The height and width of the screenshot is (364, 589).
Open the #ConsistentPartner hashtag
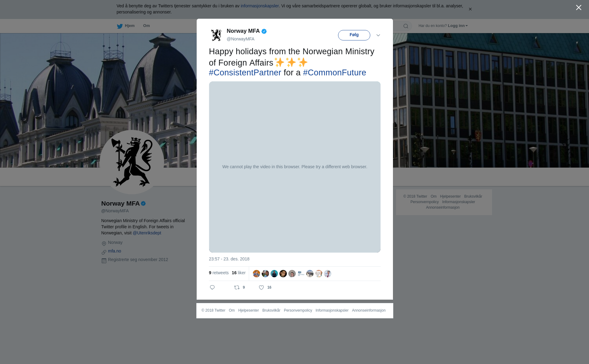[245, 73]
